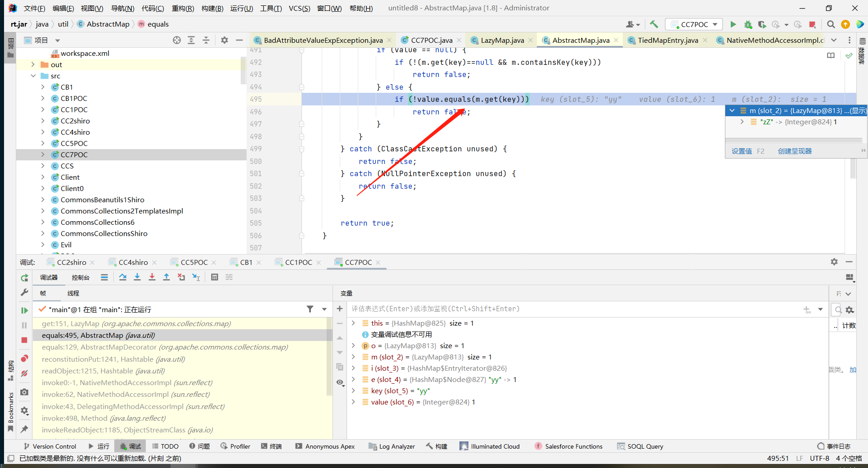Screen dimensions: 868x468
Task: Switch to LazyMap.java editor tab
Action: pyautogui.click(x=502, y=40)
